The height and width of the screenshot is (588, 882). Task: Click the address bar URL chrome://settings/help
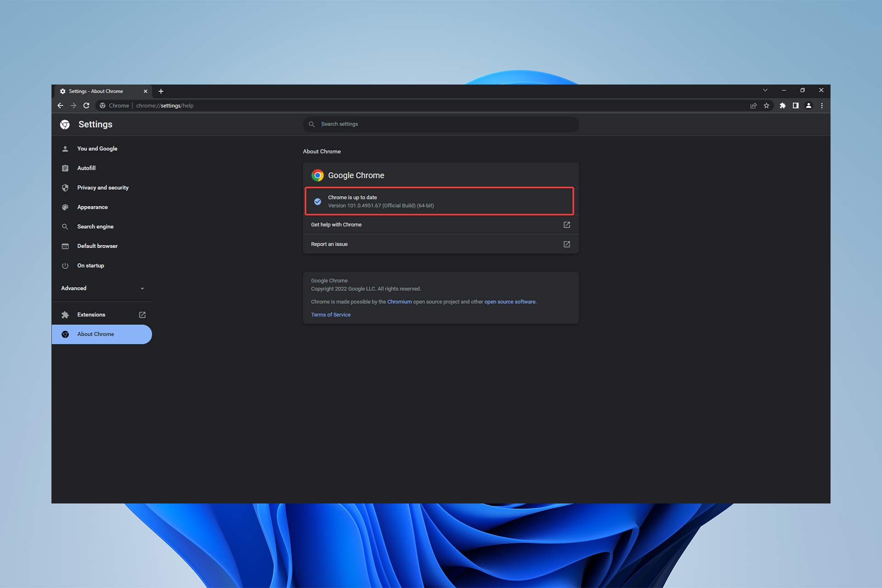(165, 106)
